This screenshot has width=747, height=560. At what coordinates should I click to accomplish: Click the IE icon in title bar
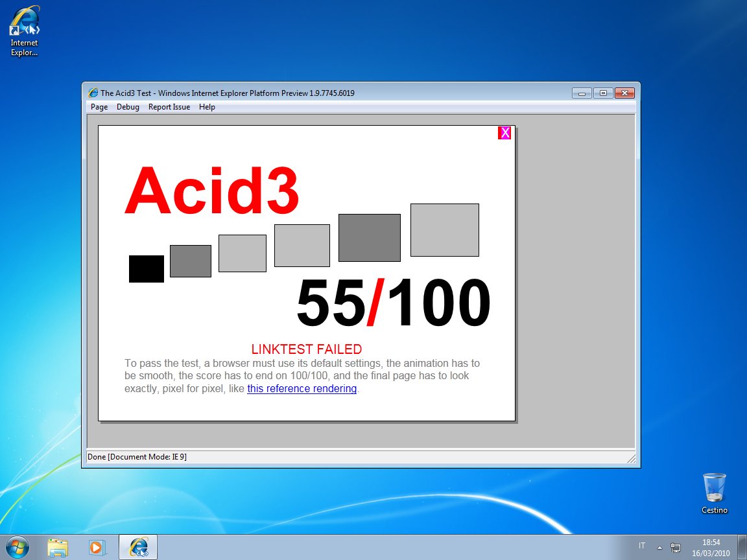click(x=93, y=93)
